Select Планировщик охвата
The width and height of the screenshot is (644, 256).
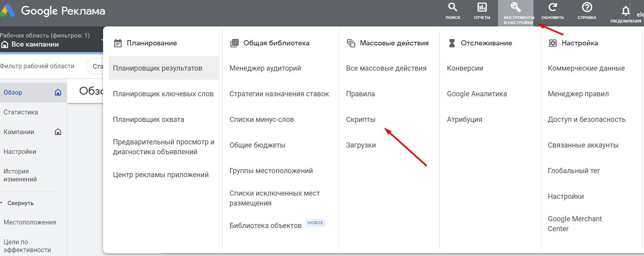[148, 120]
